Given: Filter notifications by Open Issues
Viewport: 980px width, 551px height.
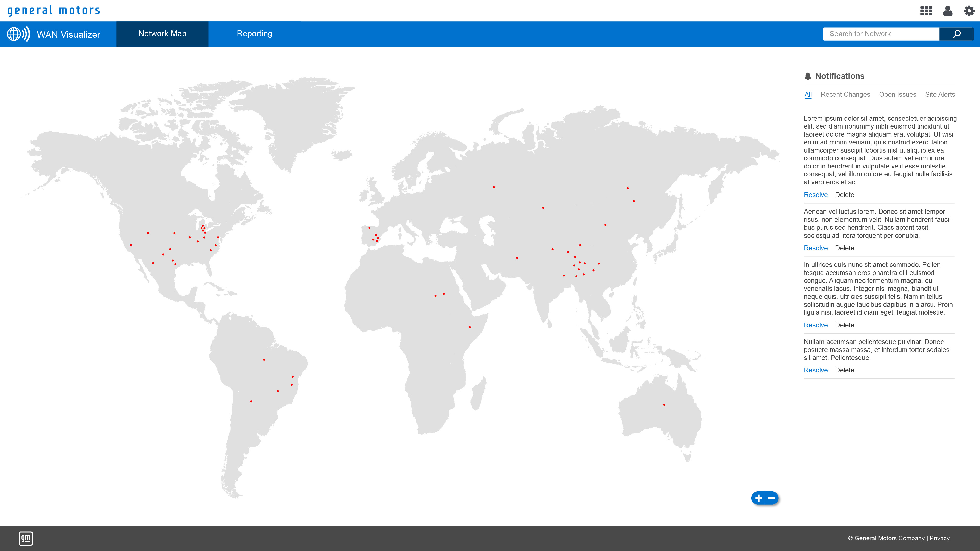Looking at the screenshot, I should point(898,94).
